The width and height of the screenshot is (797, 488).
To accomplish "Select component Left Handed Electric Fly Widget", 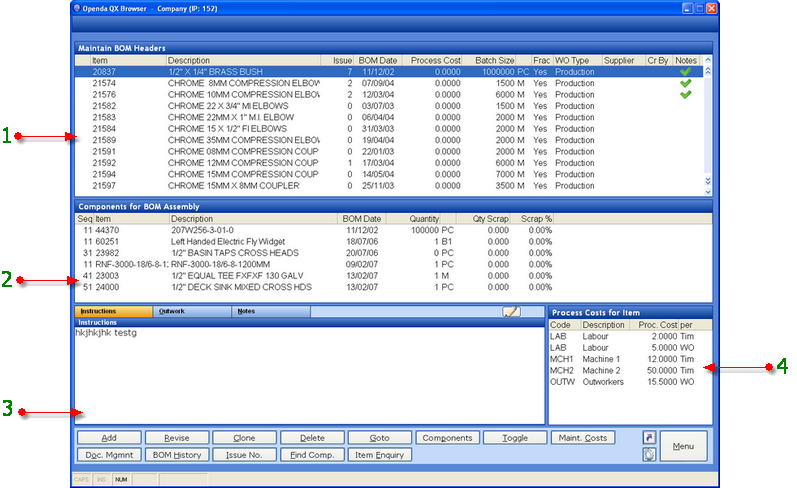I will 393,241.
